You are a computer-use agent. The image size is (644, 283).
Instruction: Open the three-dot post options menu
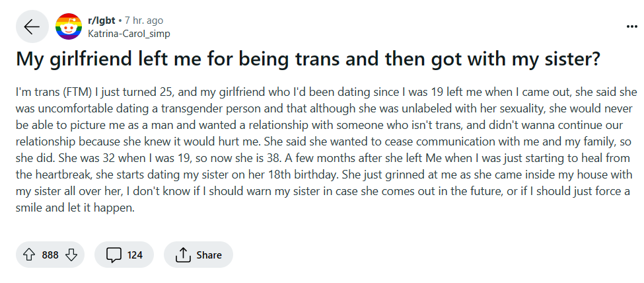tap(631, 26)
